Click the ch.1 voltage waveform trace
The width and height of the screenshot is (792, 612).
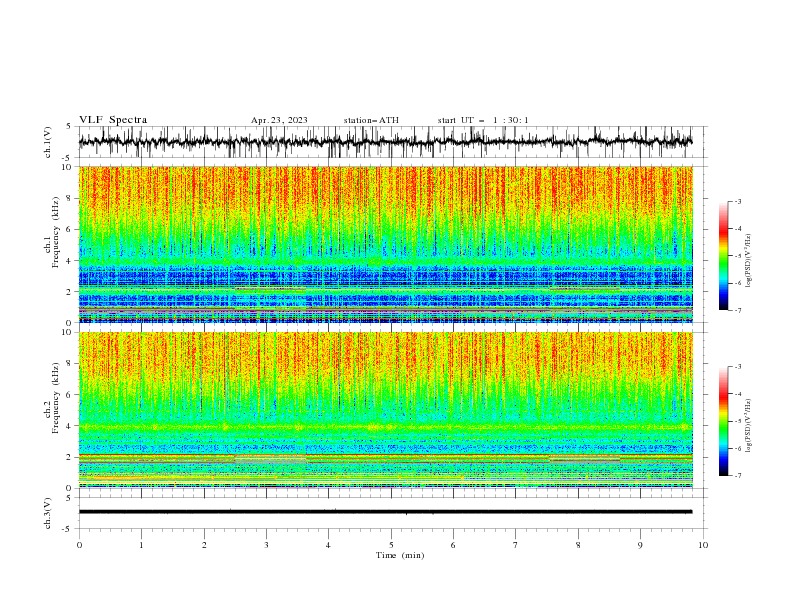click(x=385, y=142)
